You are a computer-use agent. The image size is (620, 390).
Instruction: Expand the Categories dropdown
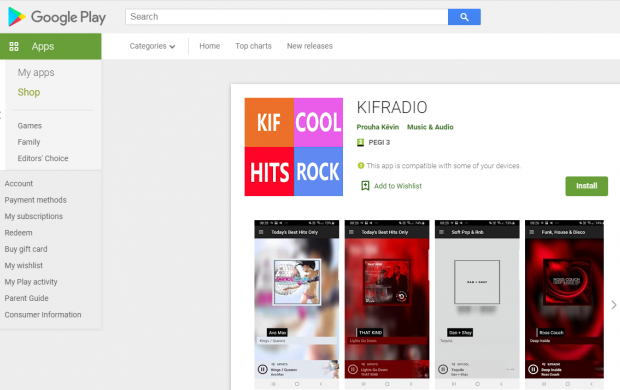(x=152, y=46)
